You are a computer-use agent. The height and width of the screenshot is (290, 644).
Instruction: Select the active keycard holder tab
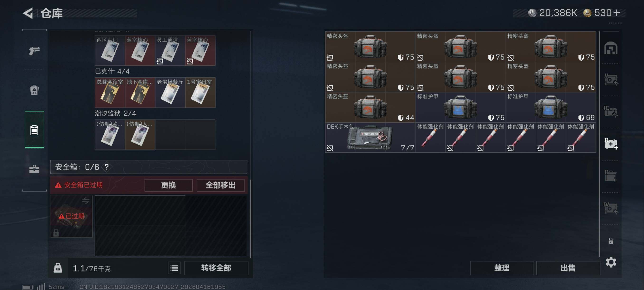point(34,130)
